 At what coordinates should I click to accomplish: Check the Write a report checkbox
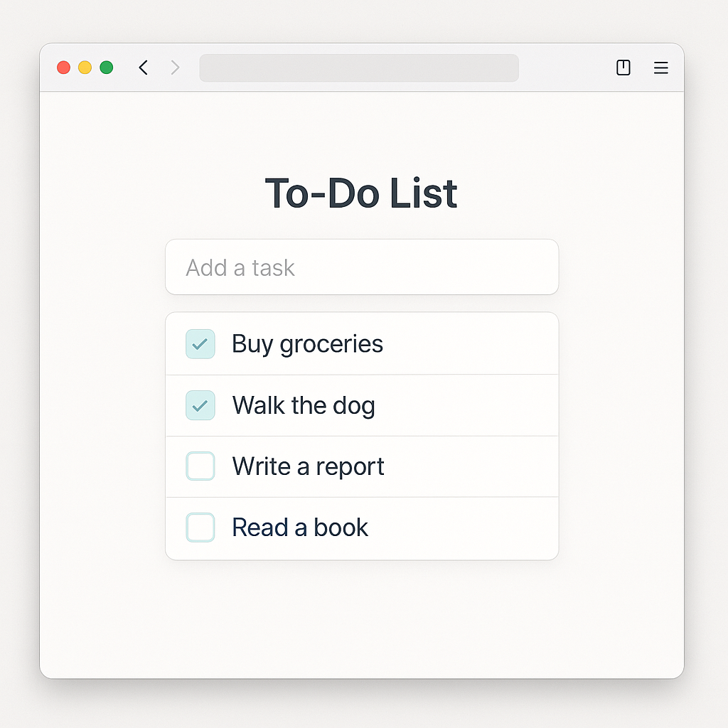tap(200, 466)
